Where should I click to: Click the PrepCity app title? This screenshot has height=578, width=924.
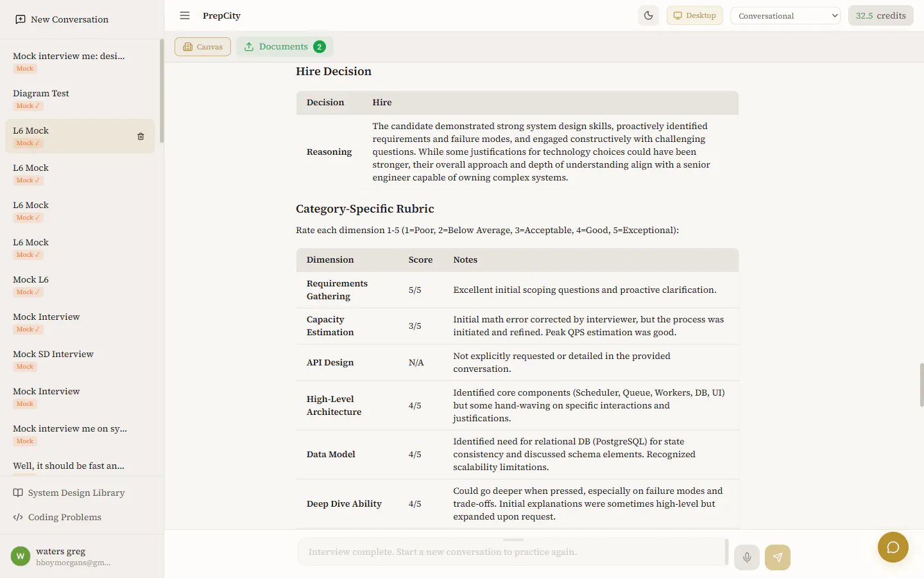click(221, 15)
